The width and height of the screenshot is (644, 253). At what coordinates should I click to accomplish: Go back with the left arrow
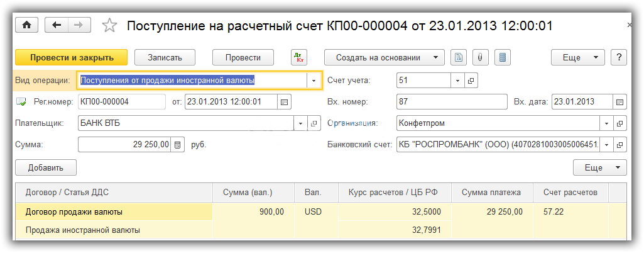point(57,25)
